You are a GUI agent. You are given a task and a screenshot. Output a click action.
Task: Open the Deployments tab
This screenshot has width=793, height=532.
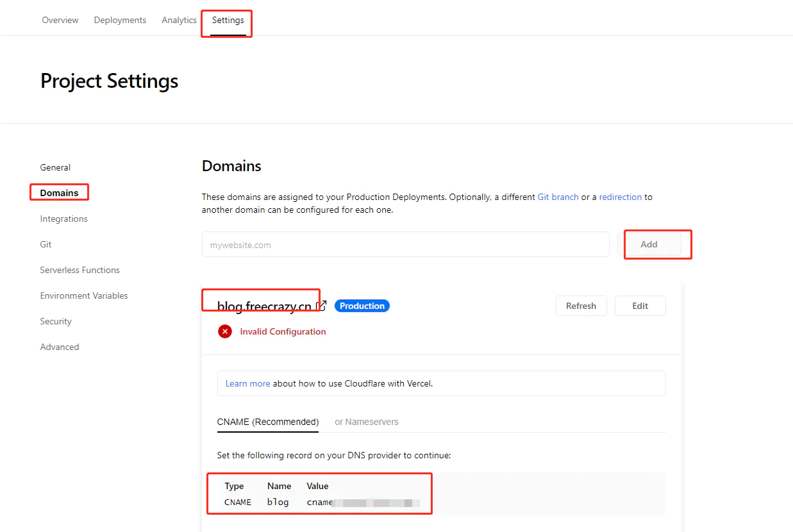[120, 20]
